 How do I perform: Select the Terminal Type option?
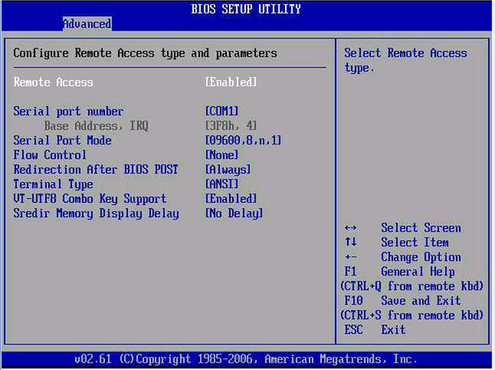(x=53, y=184)
